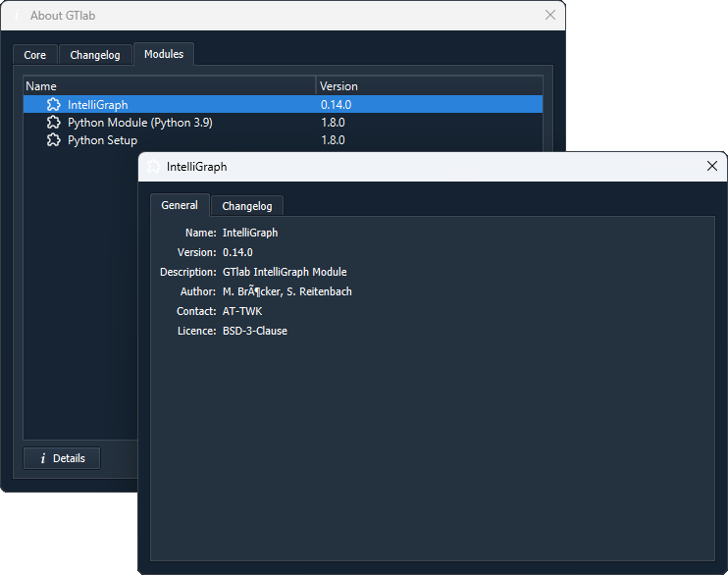This screenshot has height=575, width=728.
Task: Click the Contact value AT-TWK
Action: (x=242, y=311)
